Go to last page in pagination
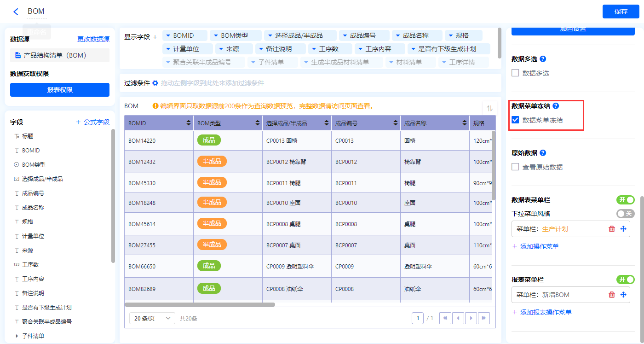Image resolution: width=644 pixels, height=344 pixels. point(483,318)
